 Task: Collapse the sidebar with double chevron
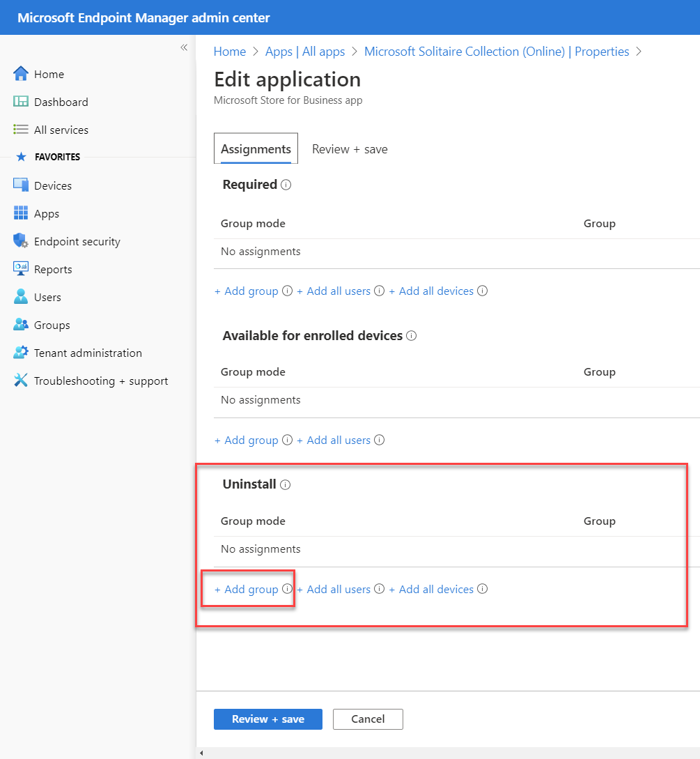(184, 47)
